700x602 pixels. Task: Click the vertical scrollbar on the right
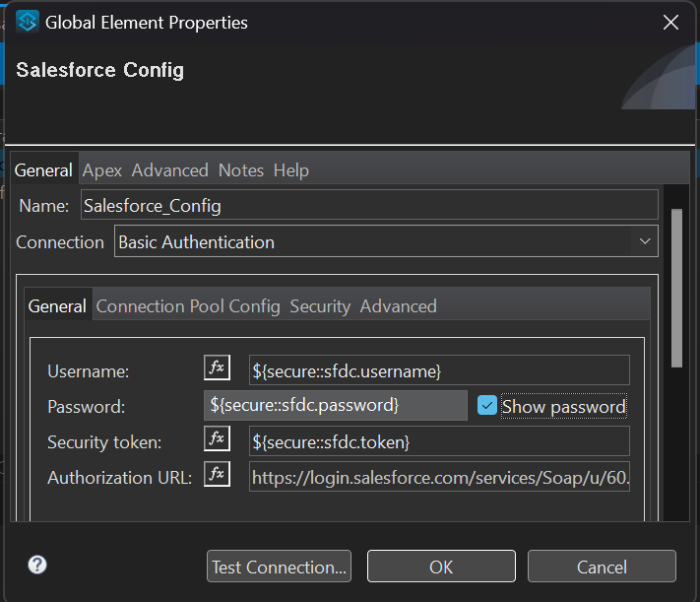point(675,286)
